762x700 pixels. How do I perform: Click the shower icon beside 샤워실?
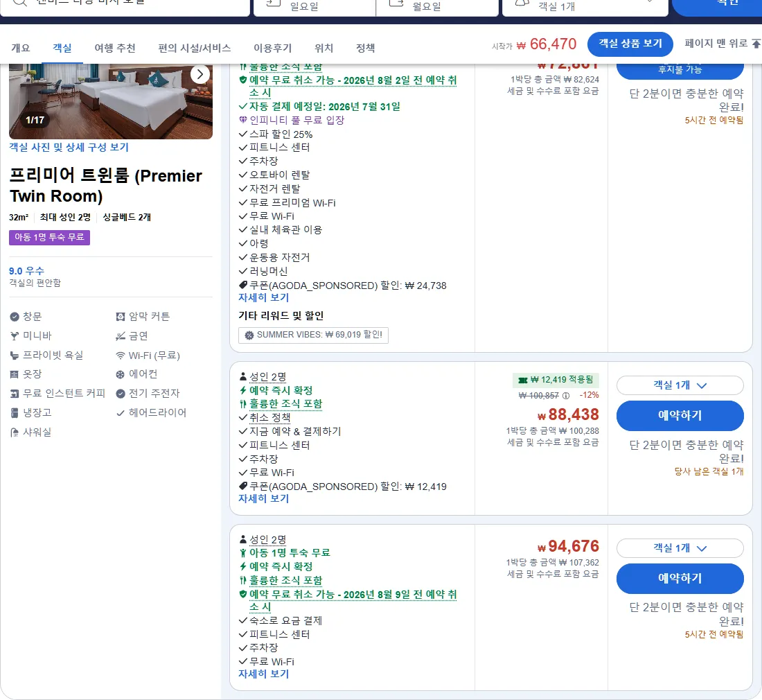click(15, 432)
